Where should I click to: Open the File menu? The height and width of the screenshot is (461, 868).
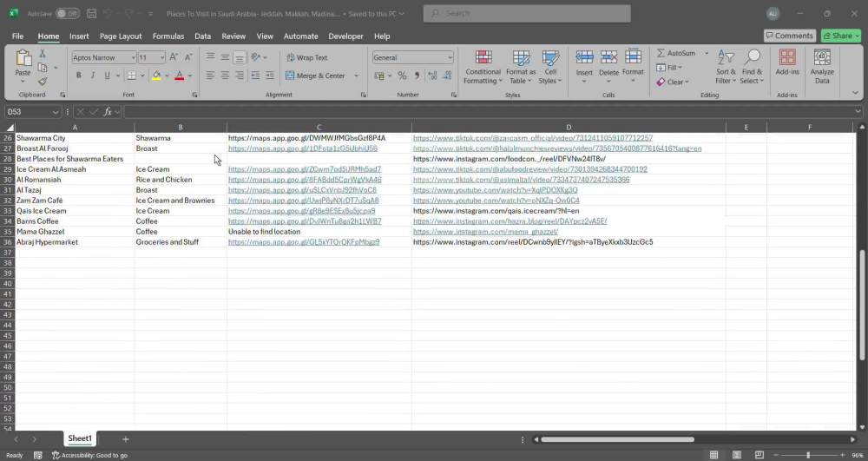coord(17,36)
